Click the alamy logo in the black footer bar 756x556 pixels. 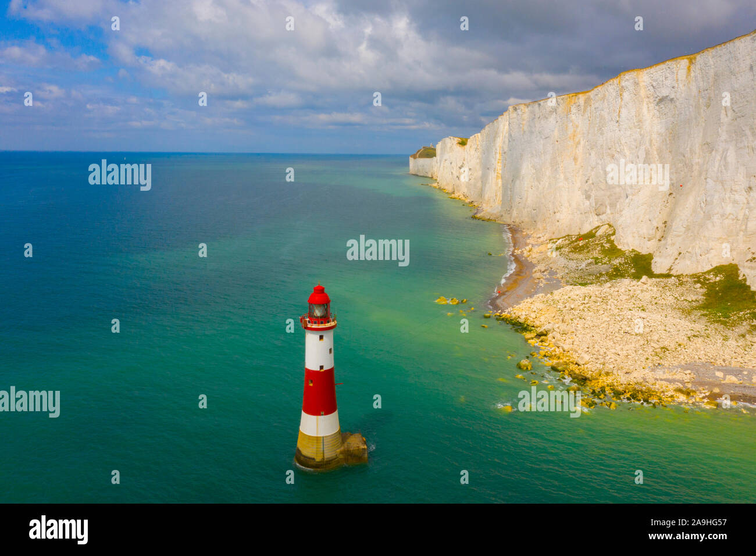[x=59, y=530]
